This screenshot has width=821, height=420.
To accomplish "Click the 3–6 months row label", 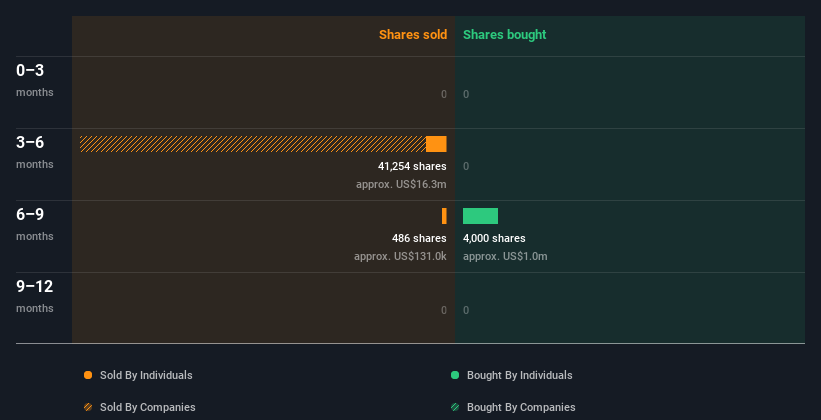I will [x=35, y=152].
